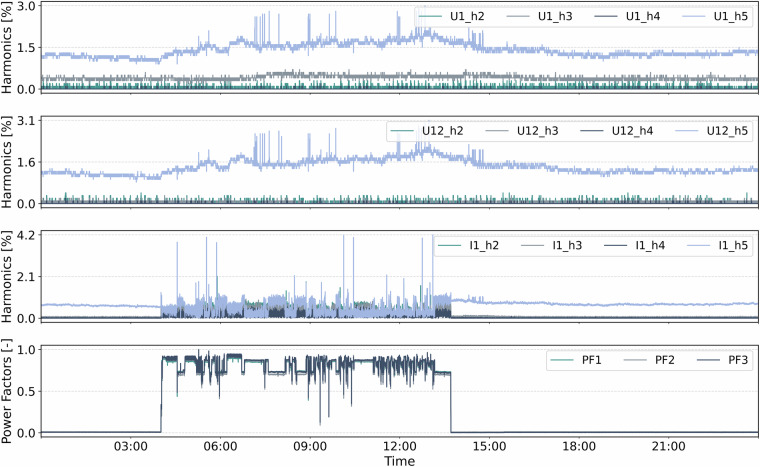Click the U12_h2 legend label
The image size is (760, 467).
(443, 131)
